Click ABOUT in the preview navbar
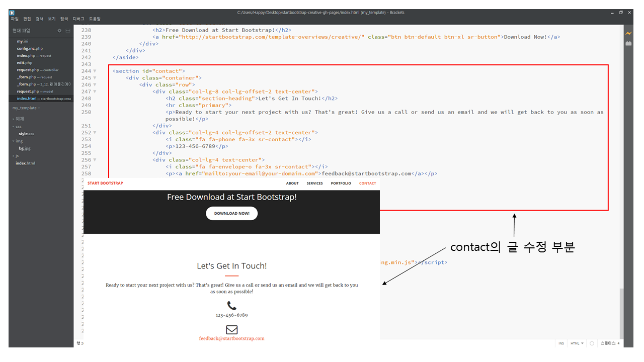 pos(292,184)
